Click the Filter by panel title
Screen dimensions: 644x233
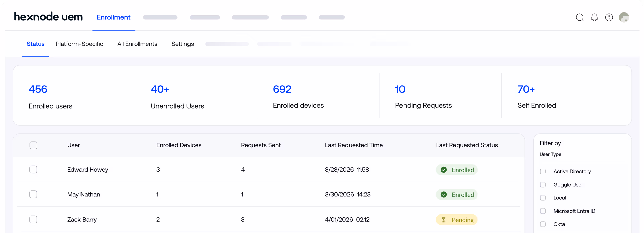550,143
